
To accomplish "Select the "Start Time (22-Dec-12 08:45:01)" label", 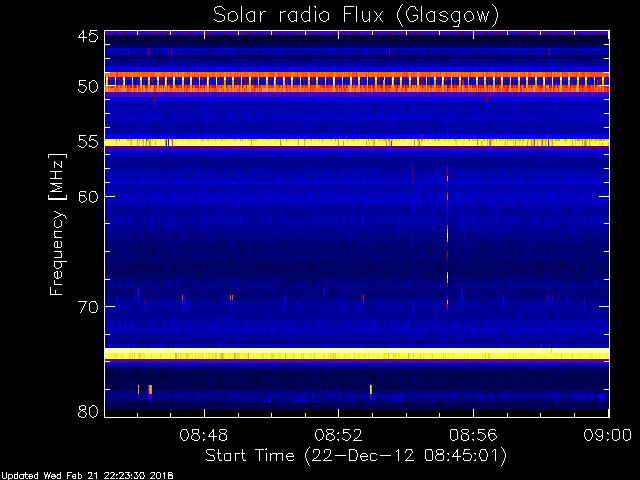I will pos(356,456).
